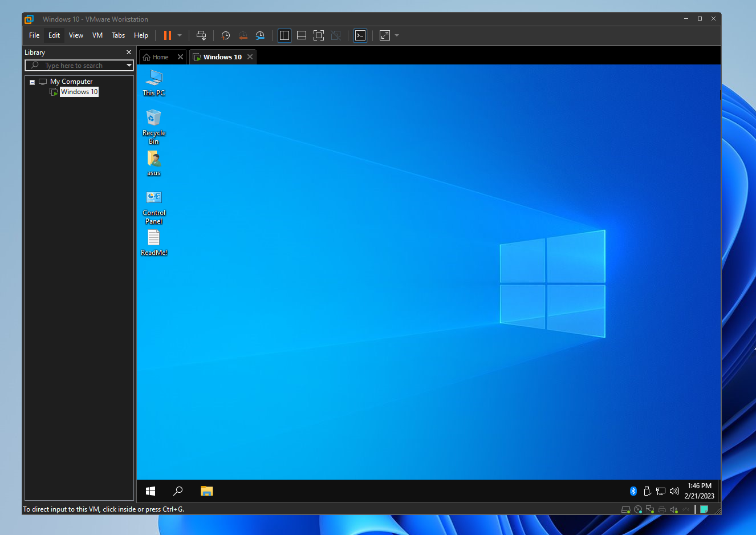Screen dimensions: 756x535
Task: Open the Edit menu
Action: (x=54, y=35)
